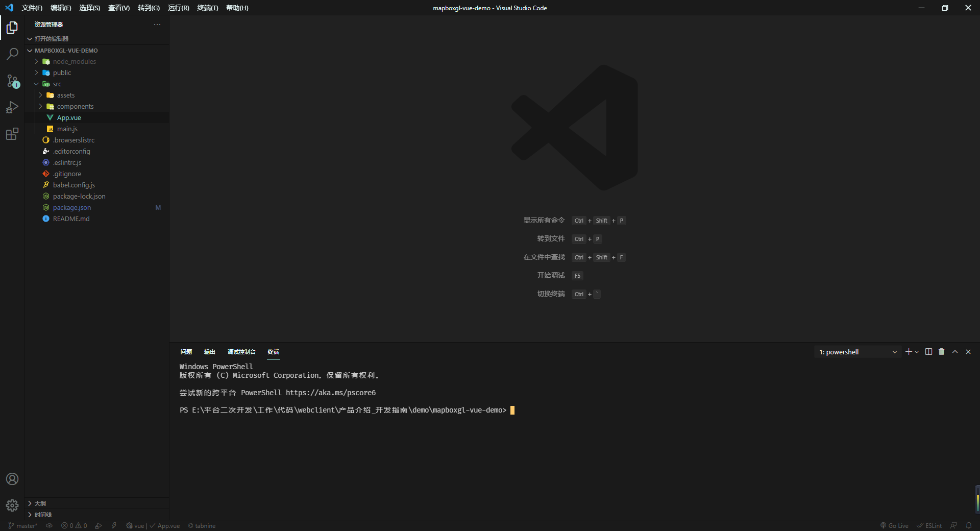The width and height of the screenshot is (980, 531).
Task: Click the master branch status item
Action: [23, 526]
